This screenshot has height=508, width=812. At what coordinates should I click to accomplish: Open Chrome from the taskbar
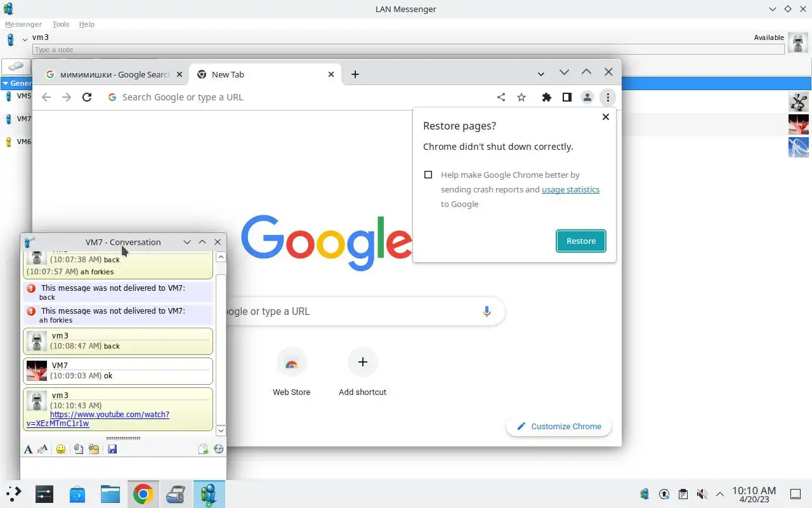coord(143,494)
